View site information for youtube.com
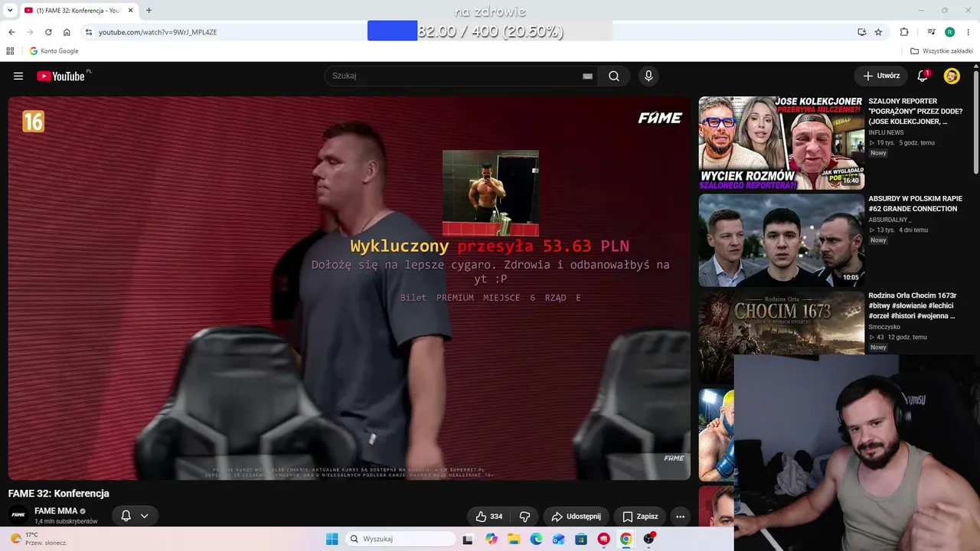The height and width of the screenshot is (551, 980). tap(89, 32)
